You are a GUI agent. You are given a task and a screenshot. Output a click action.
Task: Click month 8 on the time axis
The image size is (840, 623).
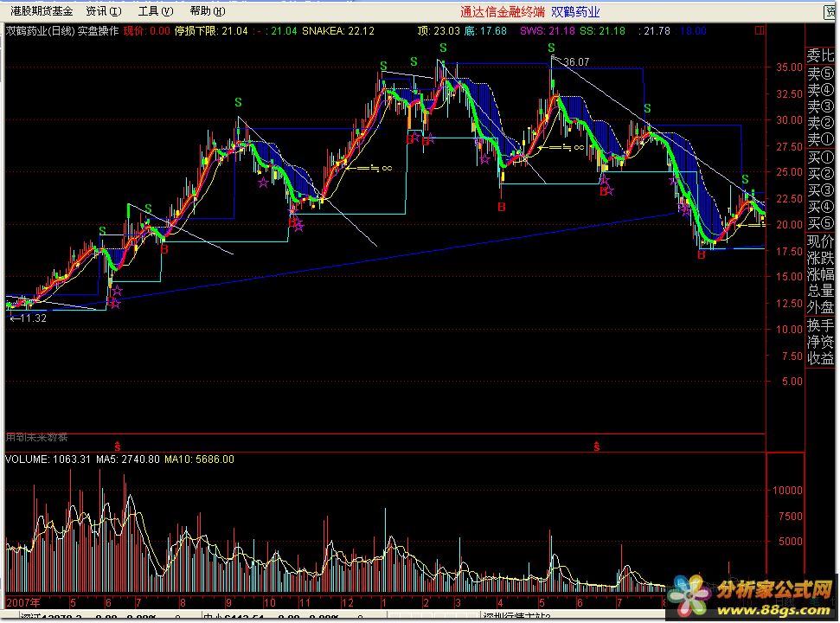[183, 603]
